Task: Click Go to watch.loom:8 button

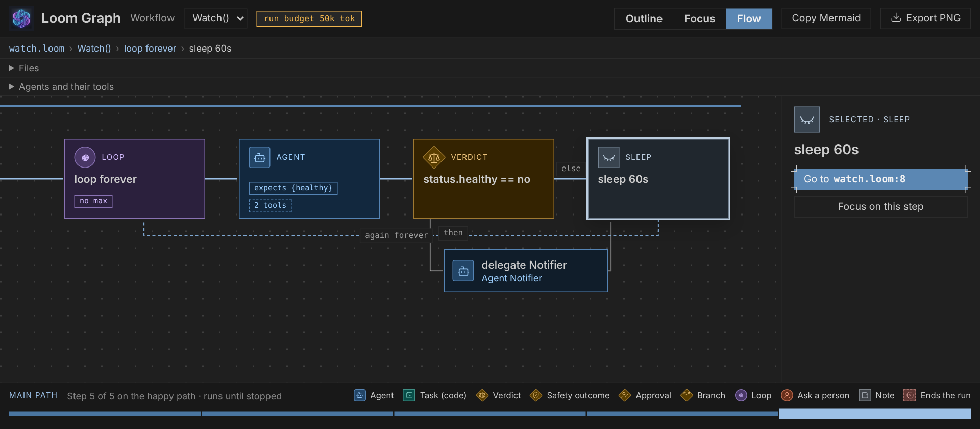Action: click(x=880, y=179)
